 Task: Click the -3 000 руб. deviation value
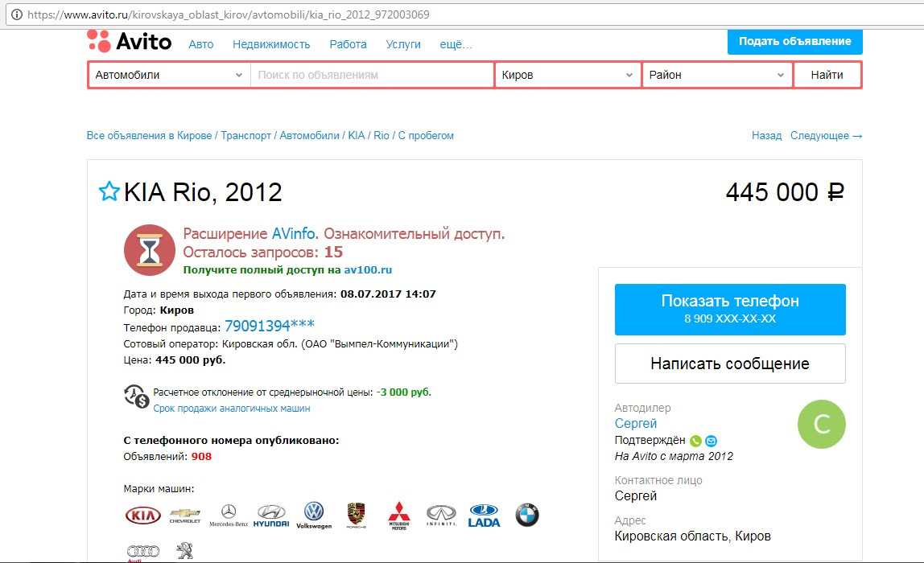pyautogui.click(x=404, y=392)
